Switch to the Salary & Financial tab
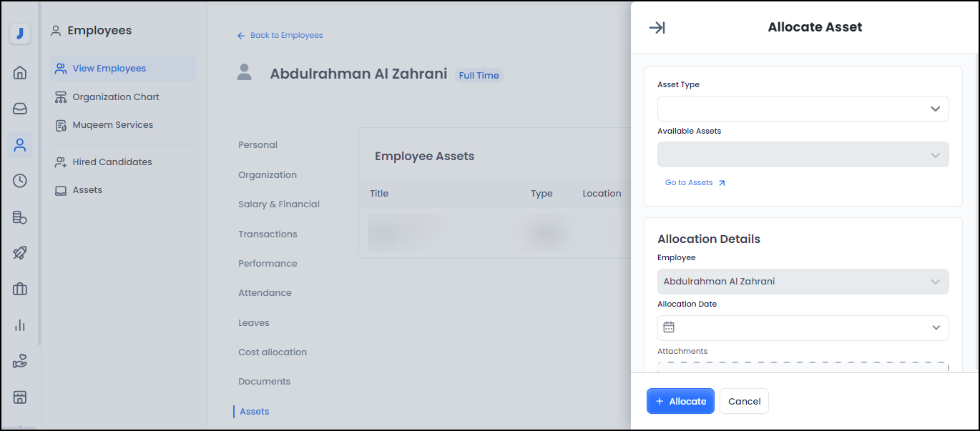This screenshot has width=980, height=431. [x=279, y=204]
